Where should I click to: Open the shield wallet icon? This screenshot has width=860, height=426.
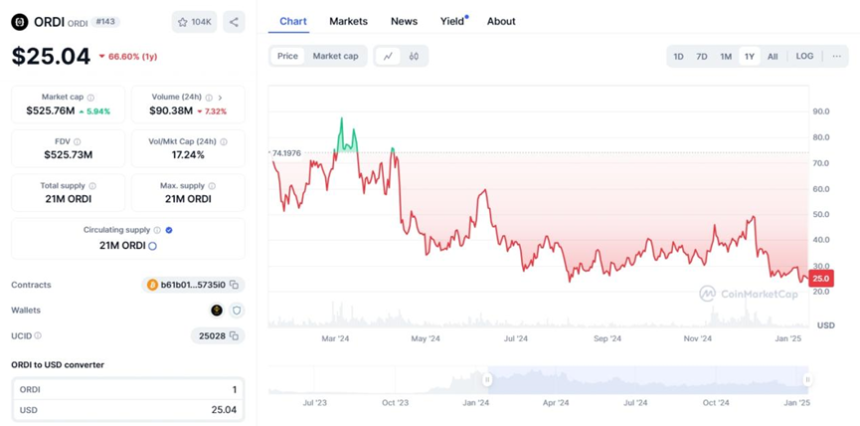pyautogui.click(x=236, y=310)
